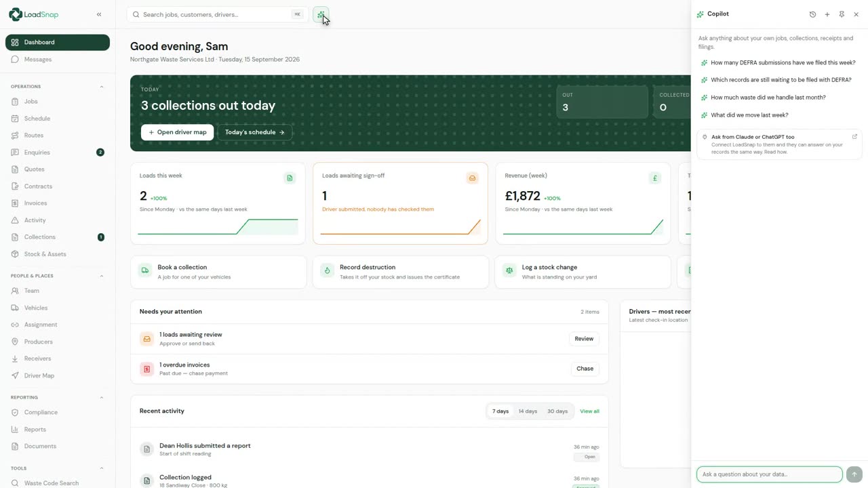
Task: Open Enquiries in the sidebar
Action: pyautogui.click(x=58, y=152)
